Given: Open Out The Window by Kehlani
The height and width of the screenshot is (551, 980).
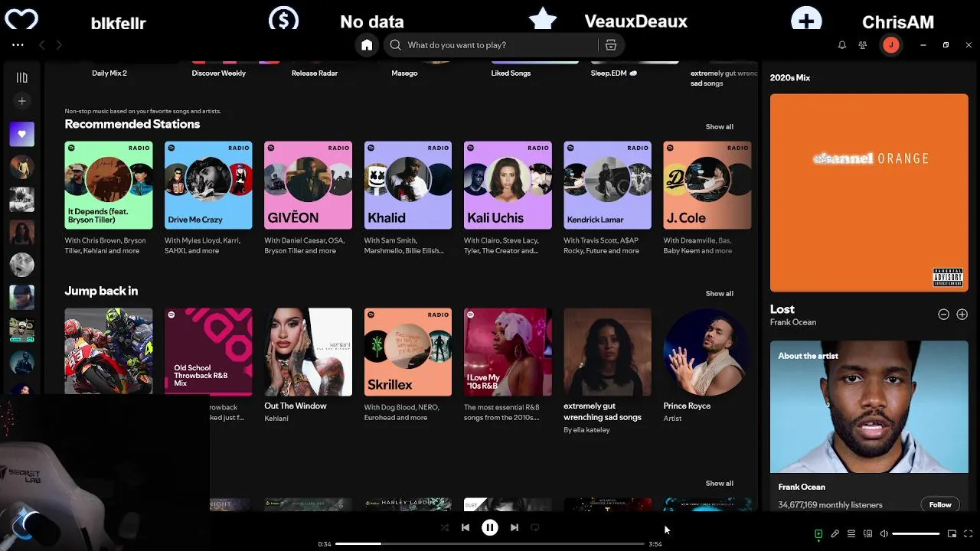Looking at the screenshot, I should click(x=308, y=352).
